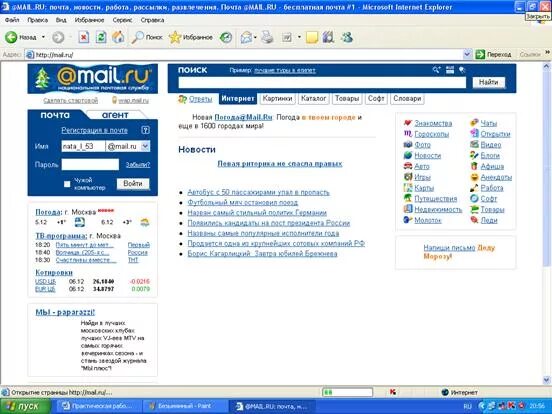The height and width of the screenshot is (414, 552).
Task: Click the main search input field
Action: tap(322, 82)
